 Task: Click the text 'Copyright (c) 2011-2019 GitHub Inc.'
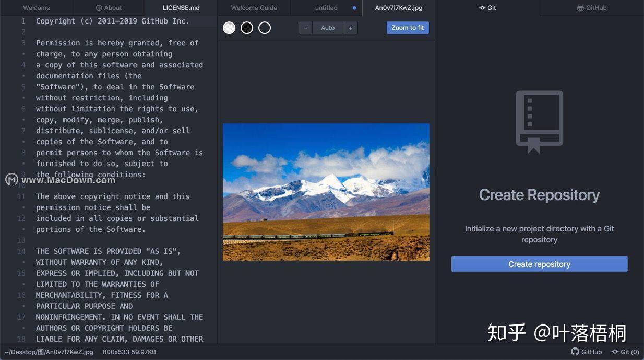[x=113, y=21]
